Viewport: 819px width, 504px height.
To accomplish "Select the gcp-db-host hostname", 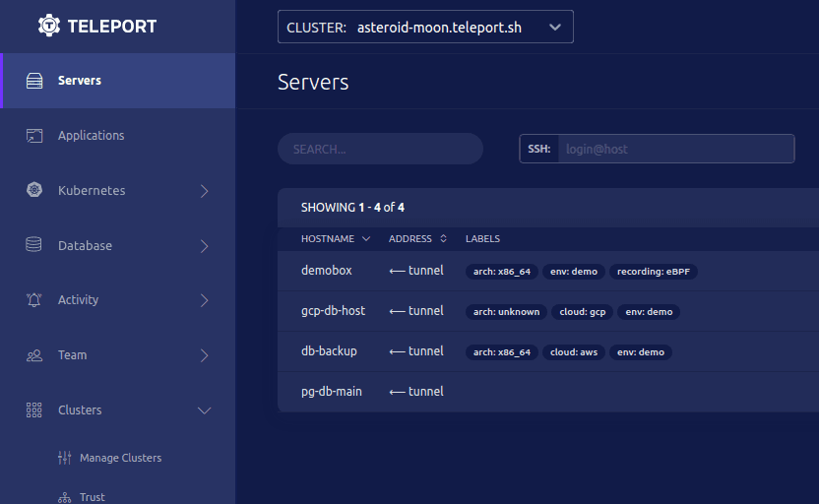I will pyautogui.click(x=334, y=311).
